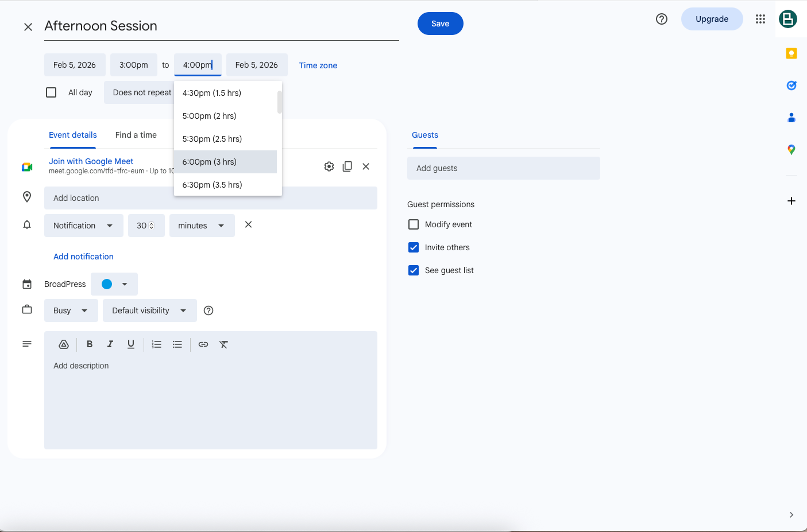Open the Time zone link
The image size is (807, 532).
click(318, 65)
